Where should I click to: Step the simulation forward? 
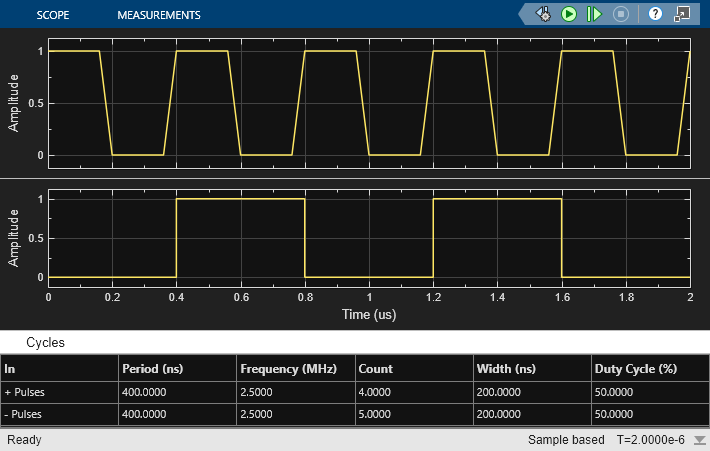coord(594,14)
